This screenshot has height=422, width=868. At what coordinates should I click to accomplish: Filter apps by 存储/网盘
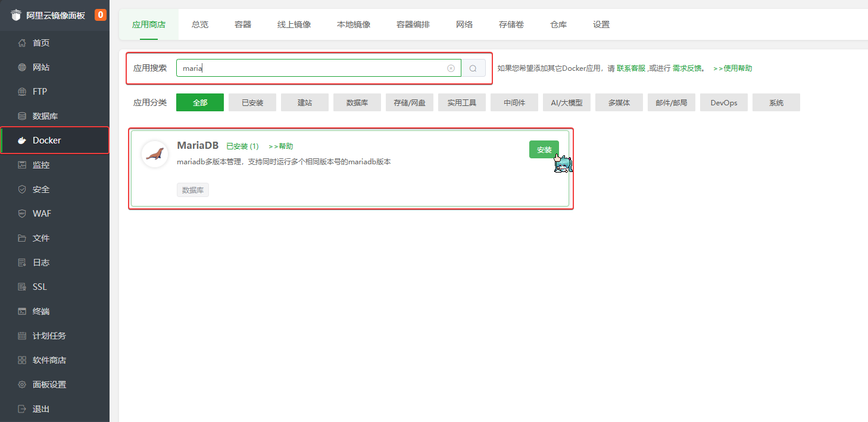pos(410,102)
